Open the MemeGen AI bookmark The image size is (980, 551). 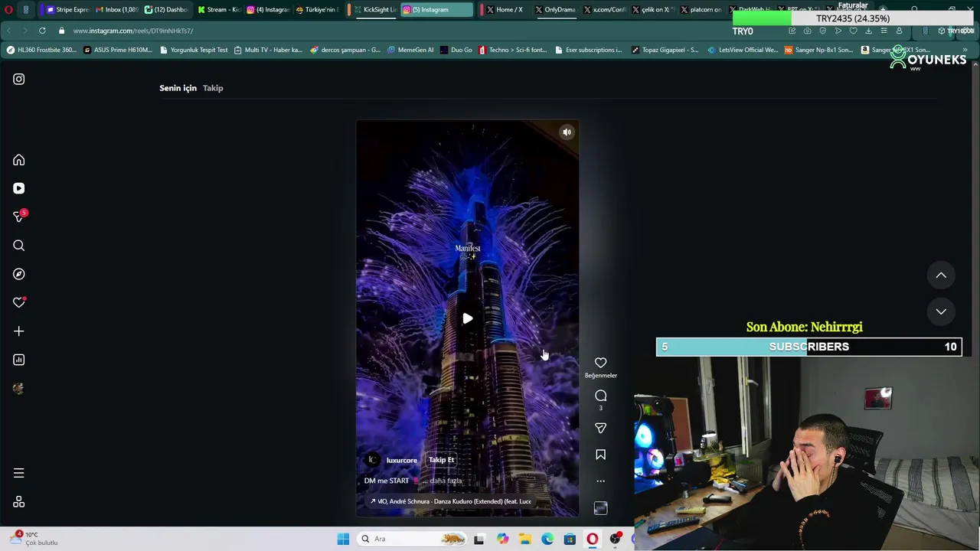pyautogui.click(x=410, y=50)
